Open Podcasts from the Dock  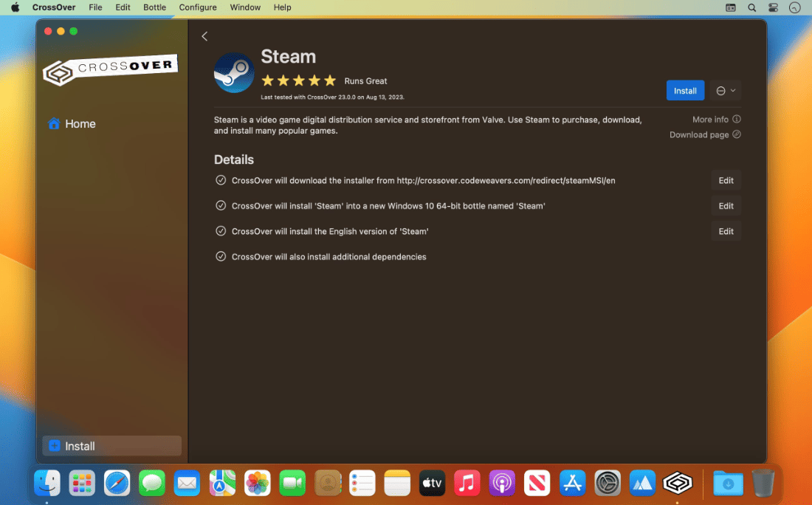(502, 484)
